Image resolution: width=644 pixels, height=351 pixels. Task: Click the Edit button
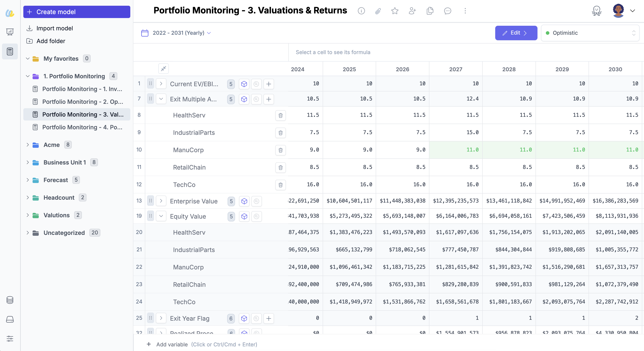point(516,33)
